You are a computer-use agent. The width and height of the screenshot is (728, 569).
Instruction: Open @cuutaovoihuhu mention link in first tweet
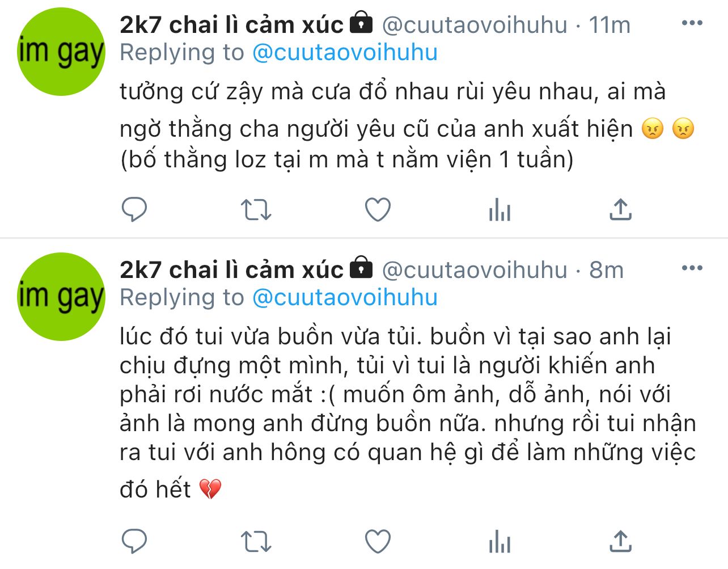point(345,52)
